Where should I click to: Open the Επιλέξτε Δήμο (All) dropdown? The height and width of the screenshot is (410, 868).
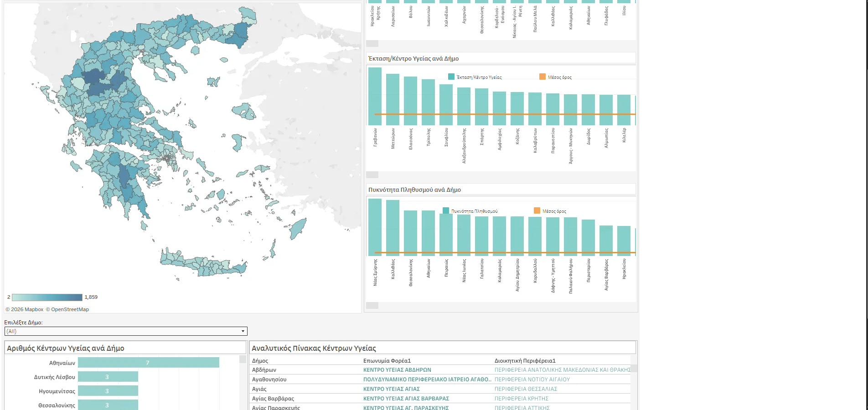point(126,331)
